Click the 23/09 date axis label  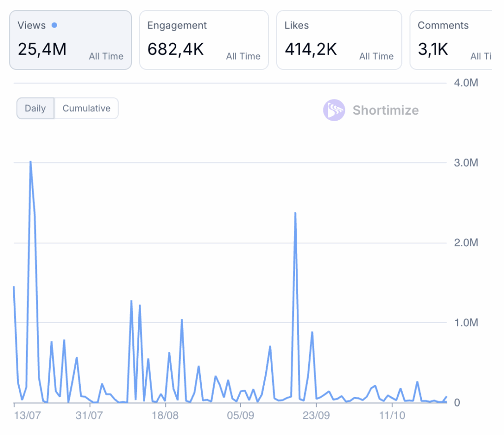pyautogui.click(x=316, y=416)
